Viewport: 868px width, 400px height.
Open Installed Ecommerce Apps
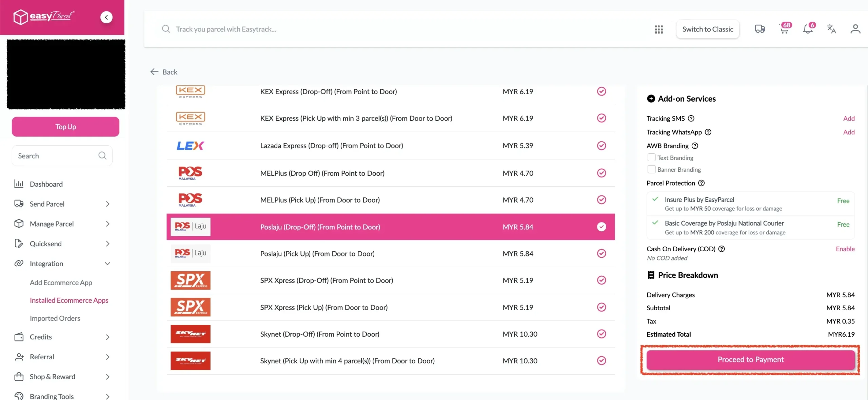click(x=69, y=300)
